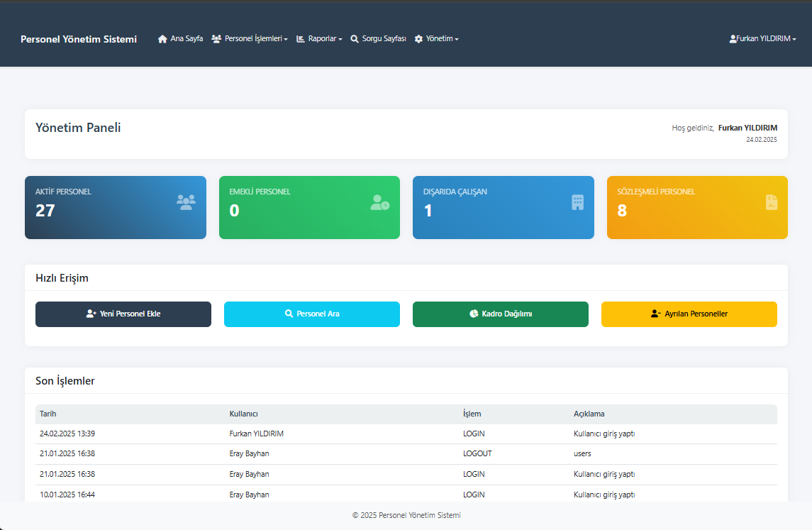Click the Personel Ara button
The width and height of the screenshot is (812, 530).
[312, 314]
